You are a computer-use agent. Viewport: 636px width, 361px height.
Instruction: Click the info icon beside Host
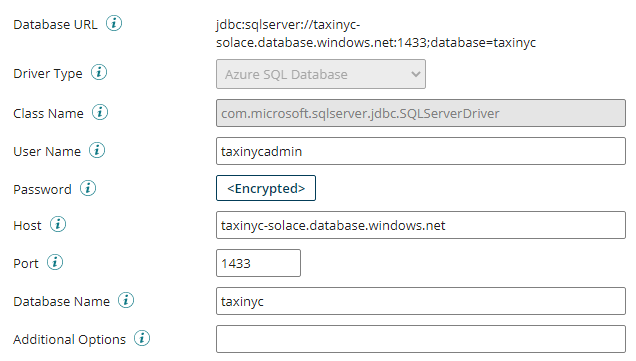[x=58, y=224]
